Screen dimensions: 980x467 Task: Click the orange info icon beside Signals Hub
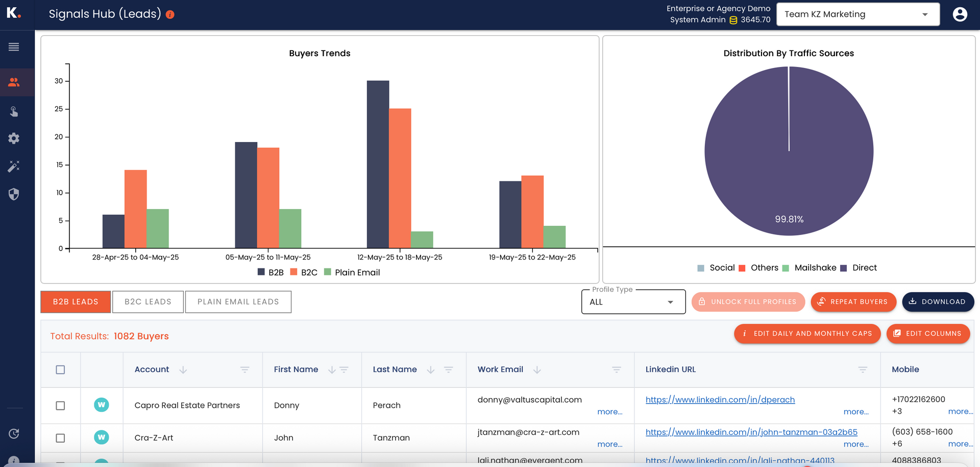[170, 15]
